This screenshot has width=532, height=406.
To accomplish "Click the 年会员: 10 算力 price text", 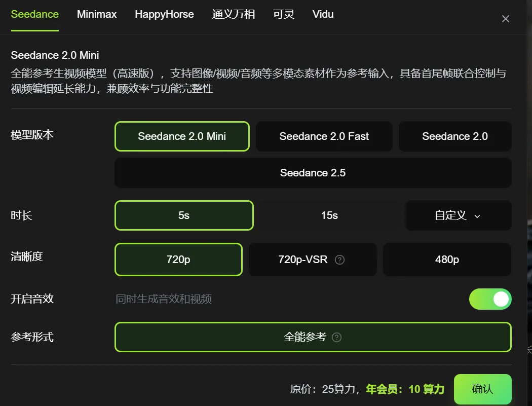I will click(405, 389).
